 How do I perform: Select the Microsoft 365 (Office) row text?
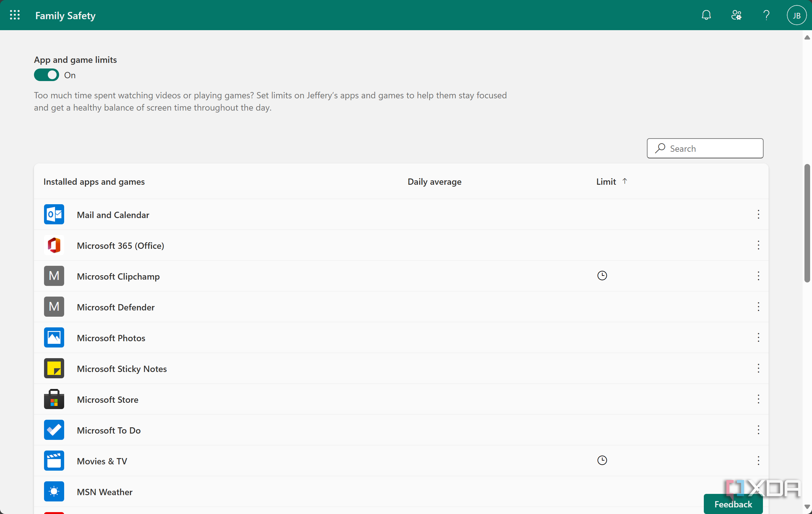120,246
